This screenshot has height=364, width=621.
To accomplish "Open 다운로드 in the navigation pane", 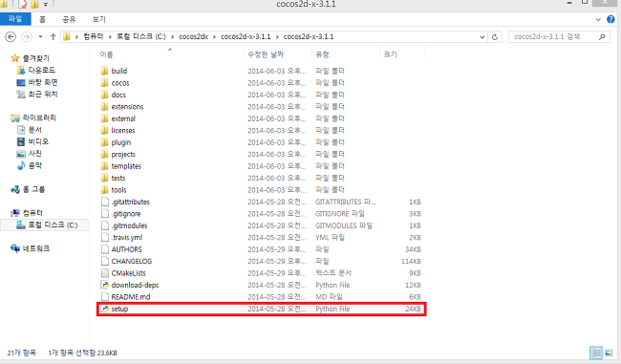I will 42,70.
